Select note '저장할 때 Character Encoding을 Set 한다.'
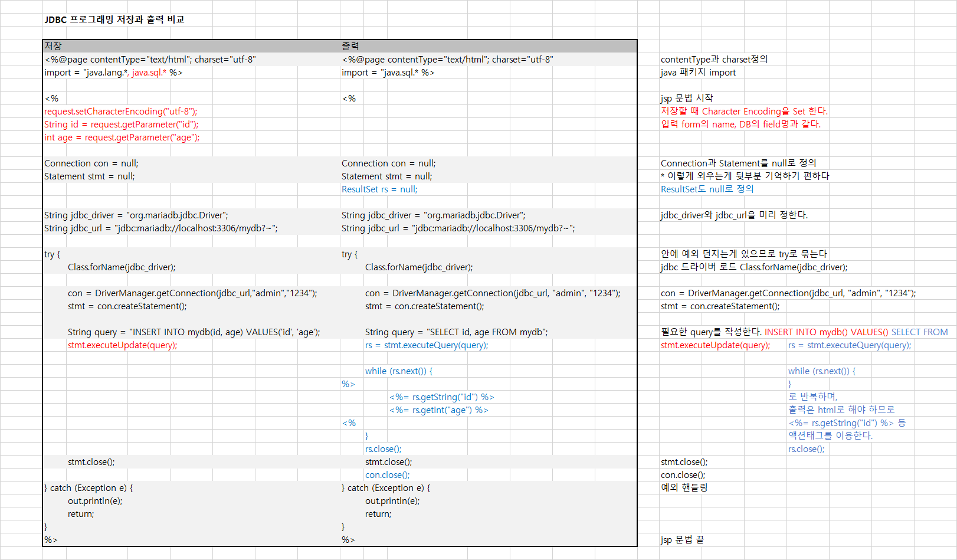This screenshot has height=560, width=957. point(745,111)
